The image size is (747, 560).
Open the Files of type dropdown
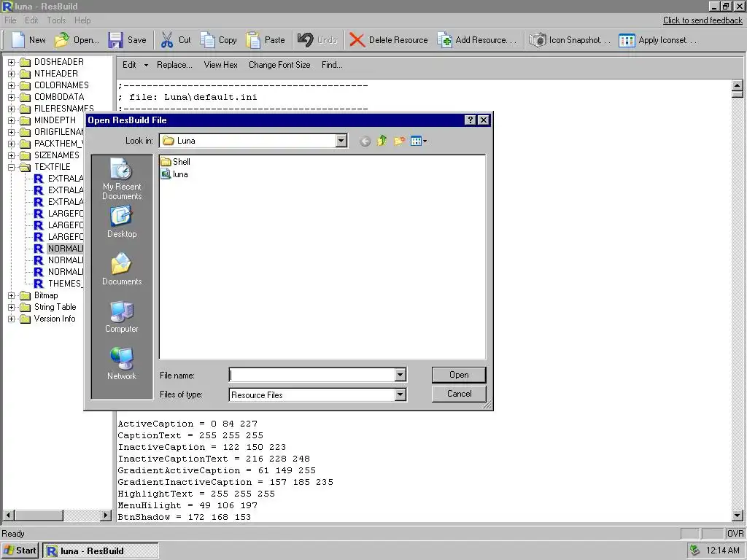[x=400, y=394]
